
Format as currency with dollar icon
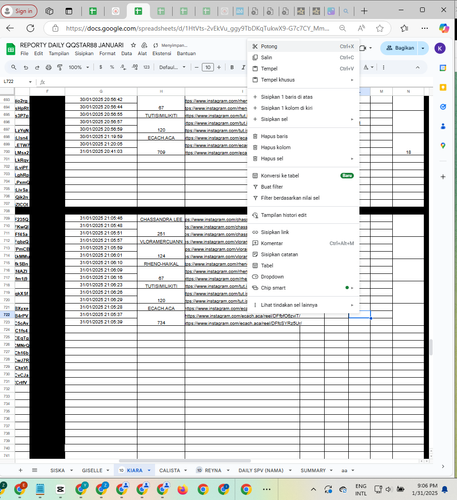(101, 67)
